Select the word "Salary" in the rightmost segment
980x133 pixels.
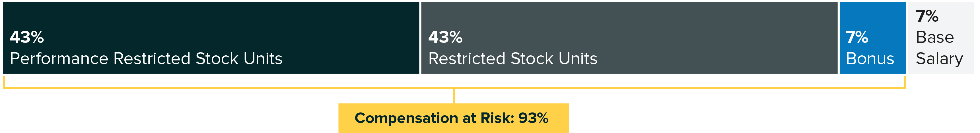click(939, 59)
